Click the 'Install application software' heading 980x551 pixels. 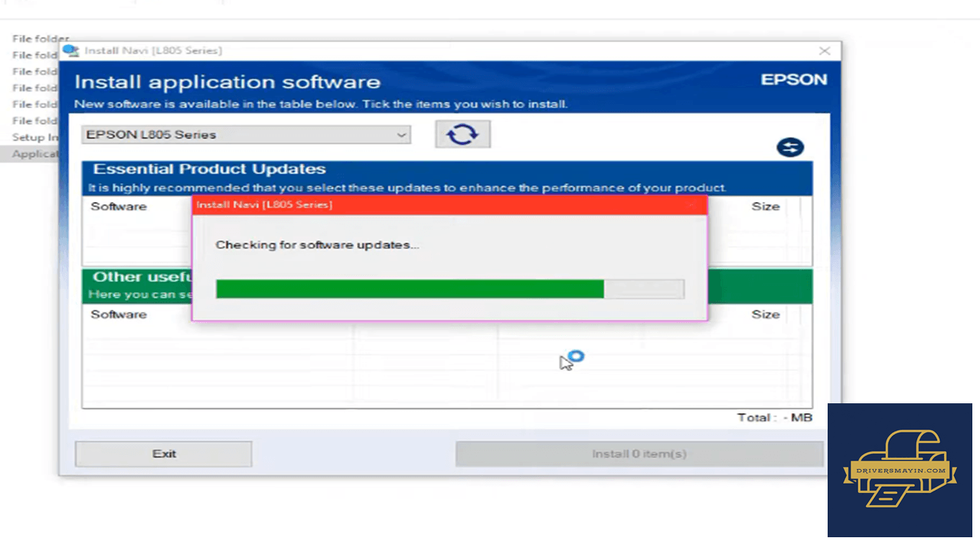(227, 82)
